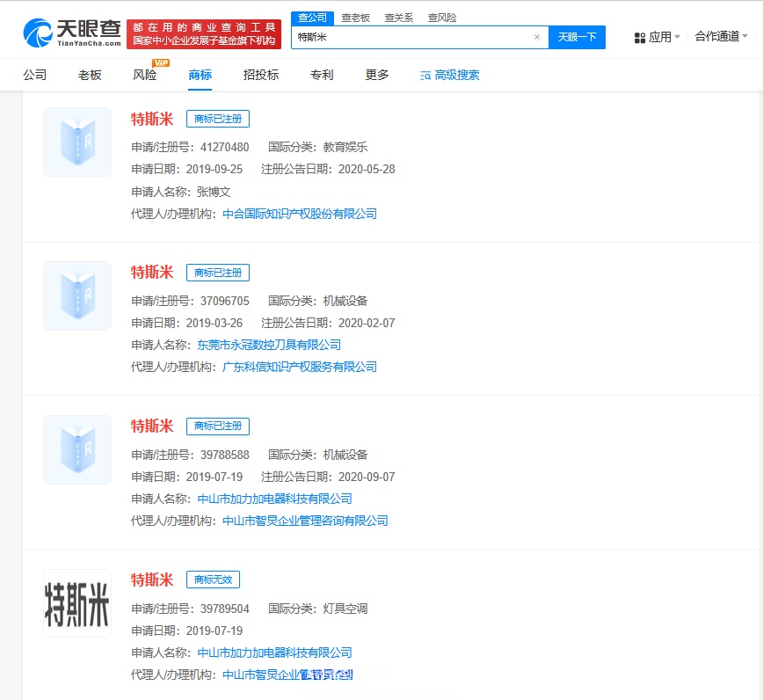Open 特斯米 title with registration 39788588

152,427
